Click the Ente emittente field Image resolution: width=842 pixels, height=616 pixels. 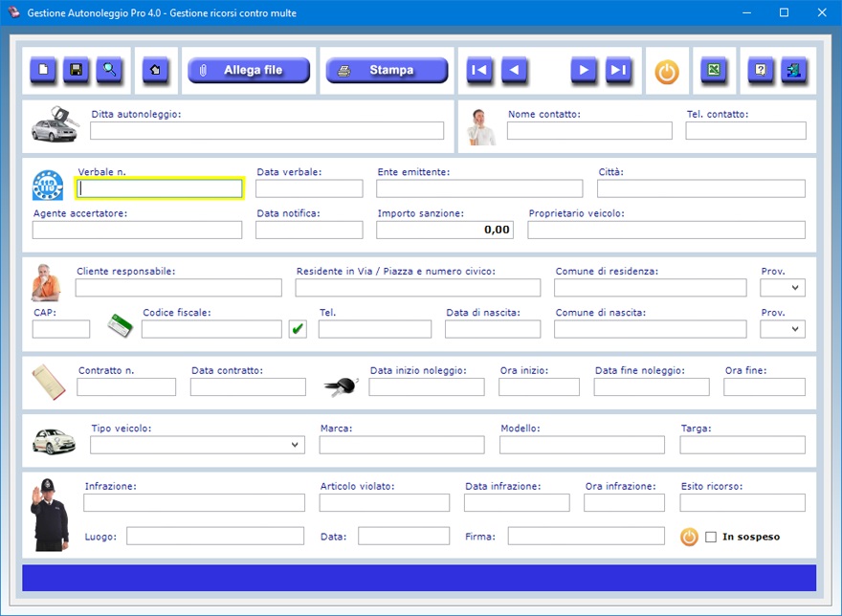[x=479, y=188]
